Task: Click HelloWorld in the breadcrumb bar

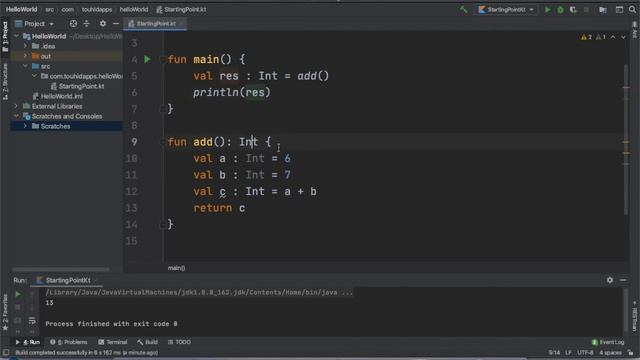Action: point(21,9)
